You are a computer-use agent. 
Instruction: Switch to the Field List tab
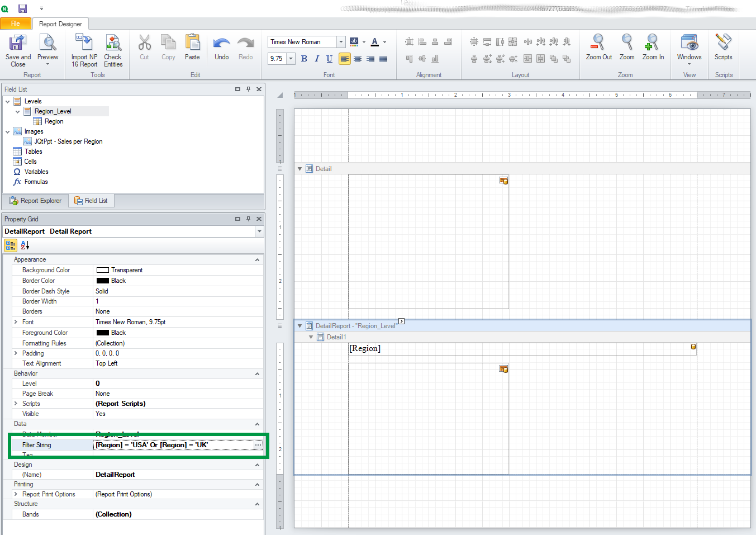91,201
